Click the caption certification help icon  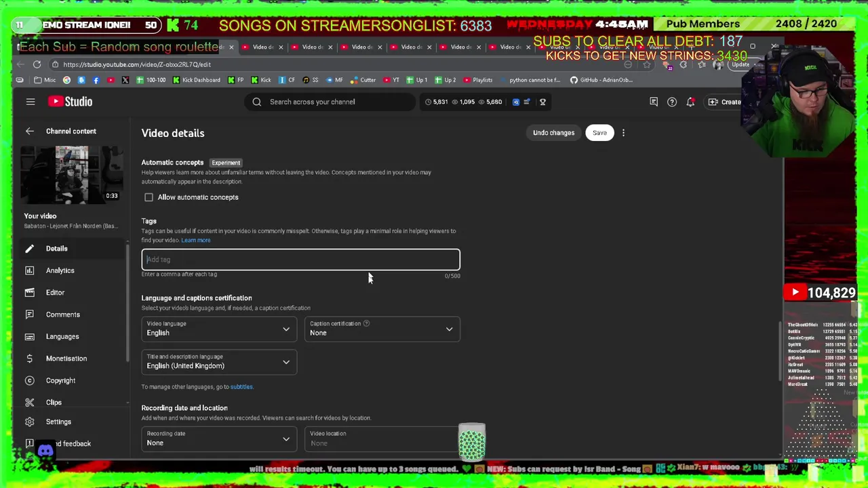click(366, 323)
